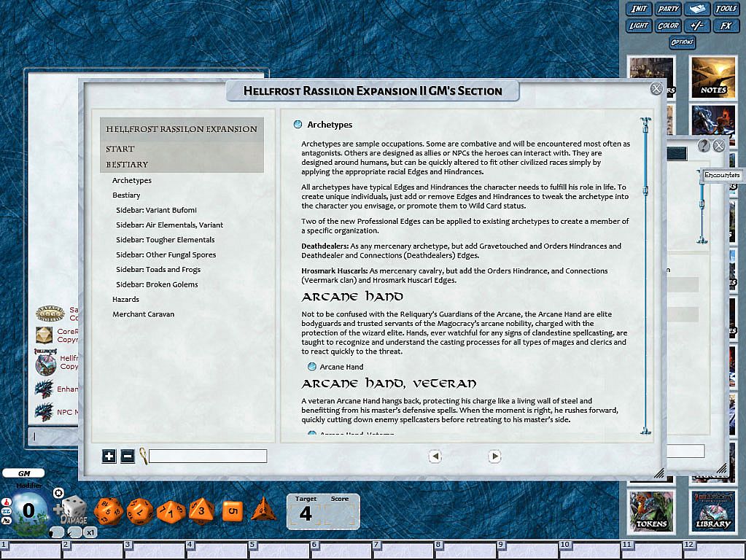Select hotkey slot 7
Image resolution: width=746 pixels, height=560 pixels.
404,549
